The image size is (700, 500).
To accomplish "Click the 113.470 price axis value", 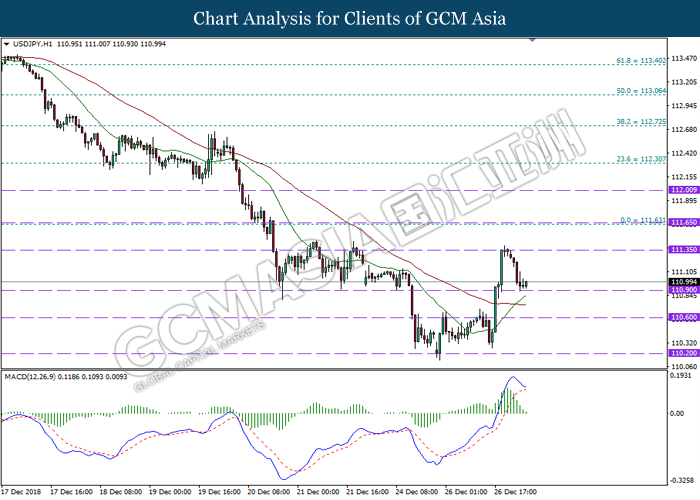I will pos(684,58).
